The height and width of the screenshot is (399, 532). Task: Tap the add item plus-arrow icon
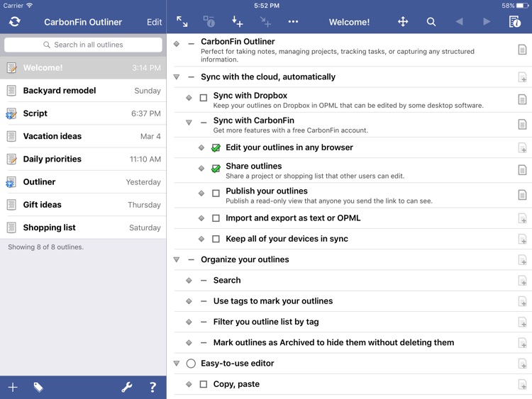(x=237, y=22)
